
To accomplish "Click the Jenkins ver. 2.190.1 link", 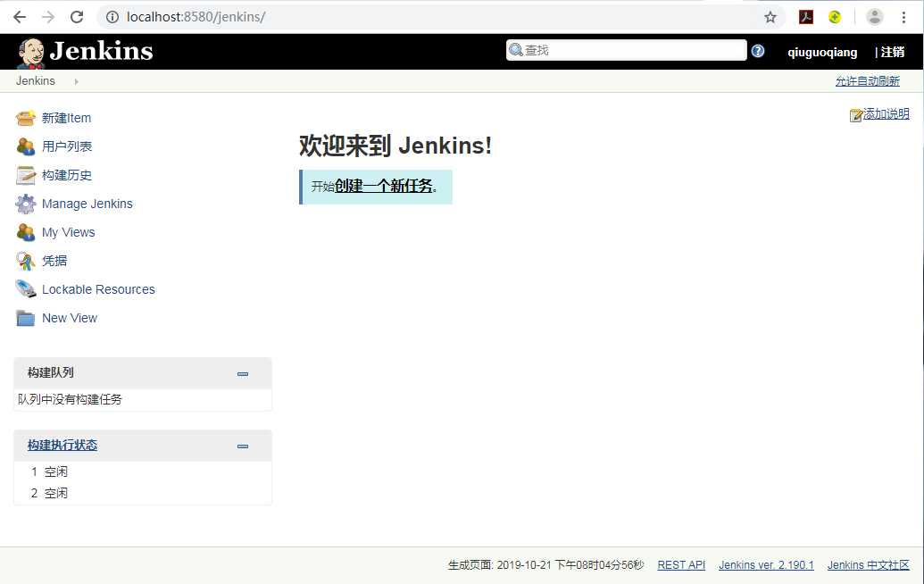I will [766, 564].
